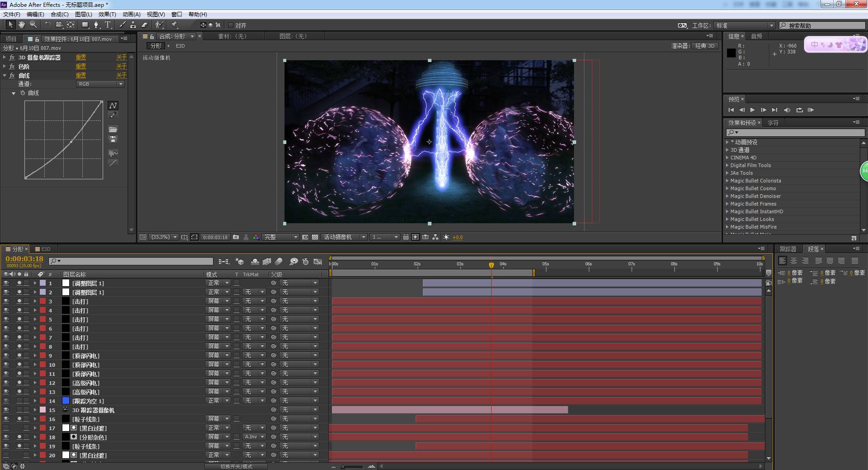Select the Horizontal Type tool

(108, 25)
